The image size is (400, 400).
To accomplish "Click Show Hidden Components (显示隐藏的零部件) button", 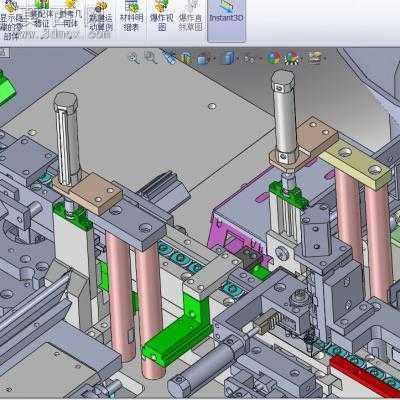I will pos(11,20).
